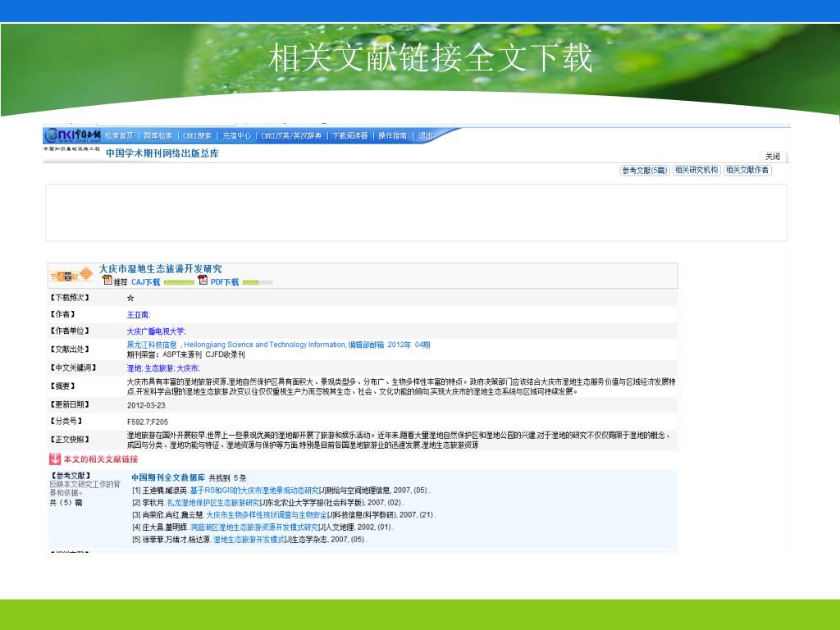Click the 参考文献(5篇) button
This screenshot has width=840, height=630.
pyautogui.click(x=645, y=171)
